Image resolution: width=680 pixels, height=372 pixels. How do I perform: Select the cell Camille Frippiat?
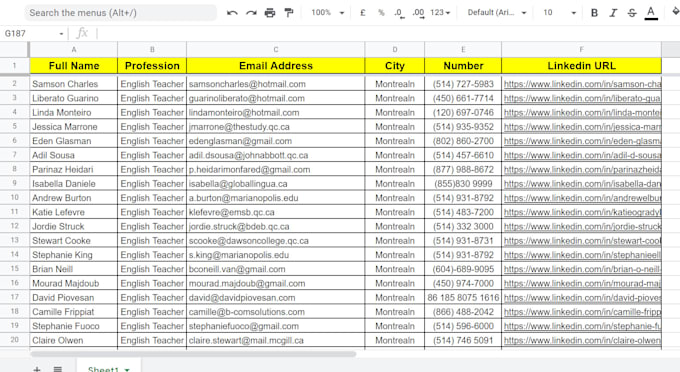tap(74, 312)
